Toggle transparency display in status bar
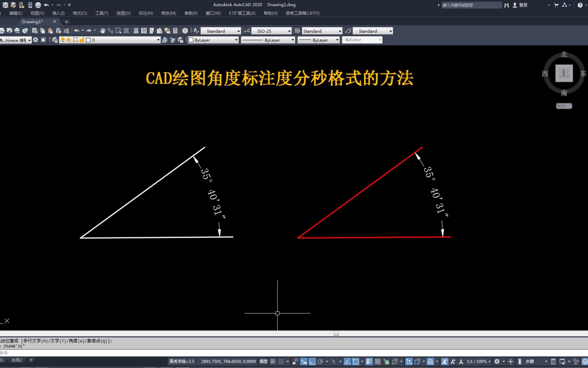 378,361
